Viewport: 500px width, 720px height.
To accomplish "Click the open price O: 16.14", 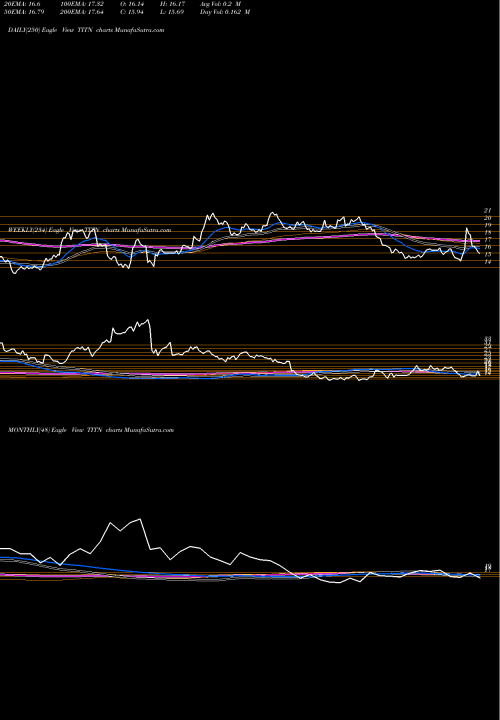I will 131,4.
